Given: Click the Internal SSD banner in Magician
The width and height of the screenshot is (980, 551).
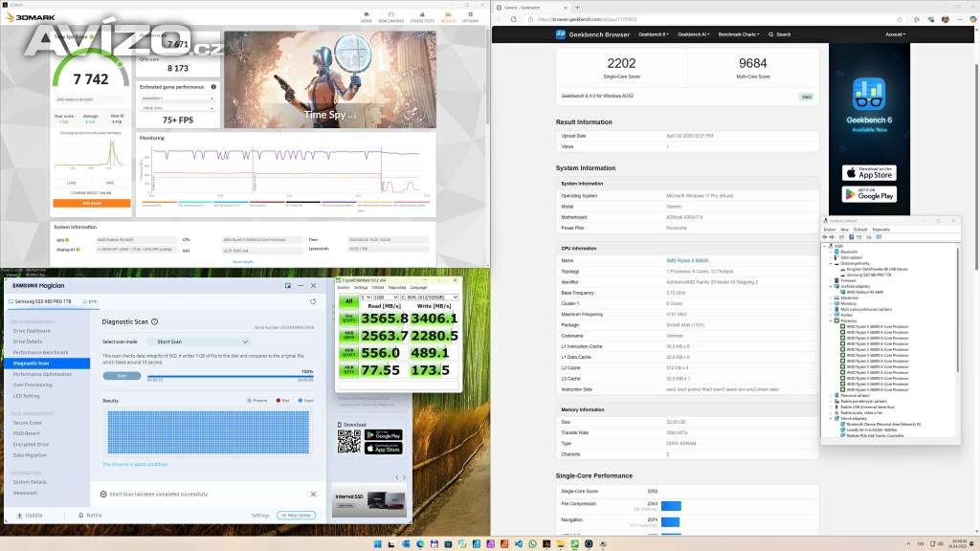Looking at the screenshot, I should (368, 499).
